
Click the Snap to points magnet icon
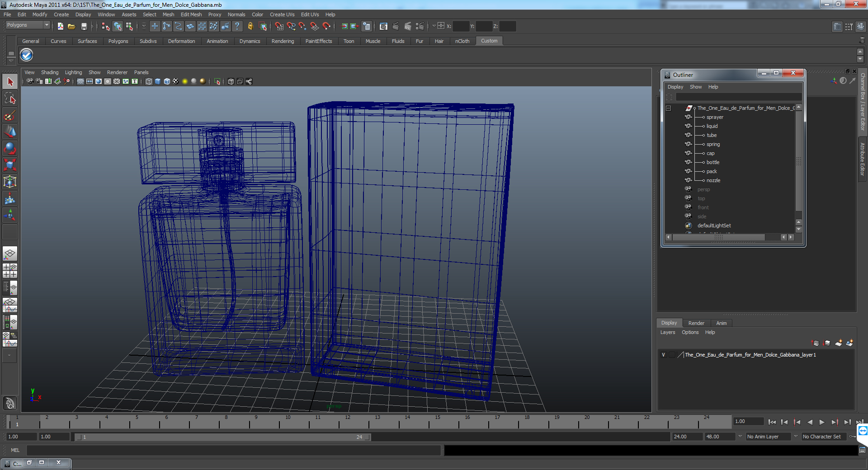[302, 26]
